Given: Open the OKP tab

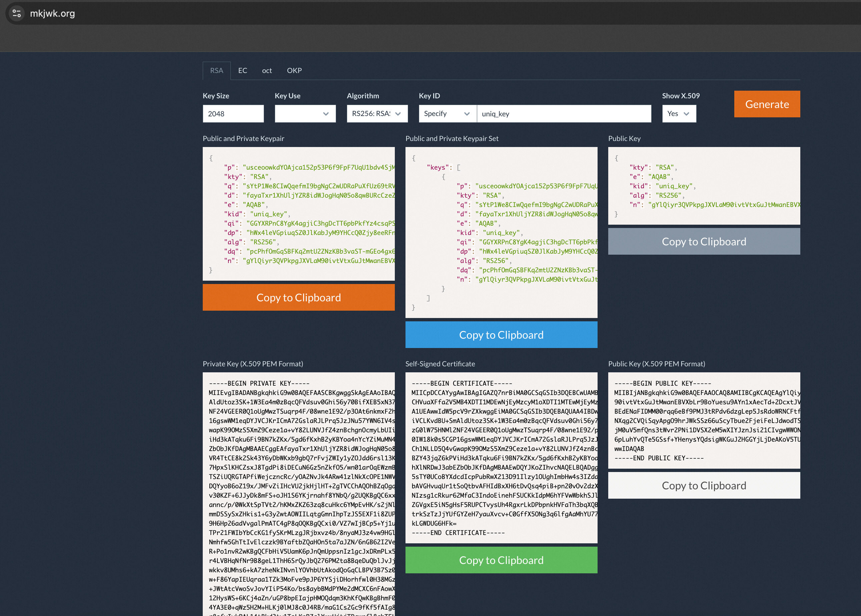Looking at the screenshot, I should [x=294, y=71].
